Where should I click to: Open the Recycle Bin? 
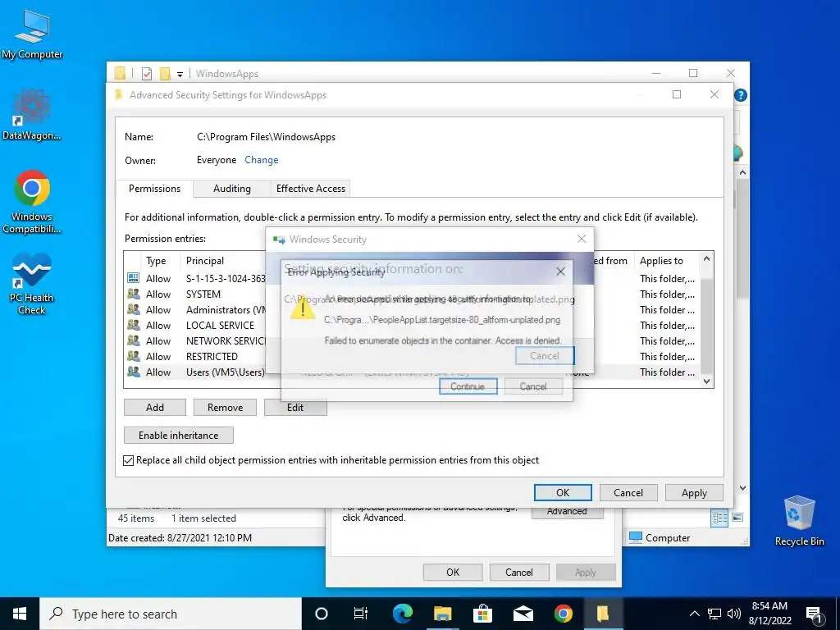pyautogui.click(x=799, y=521)
